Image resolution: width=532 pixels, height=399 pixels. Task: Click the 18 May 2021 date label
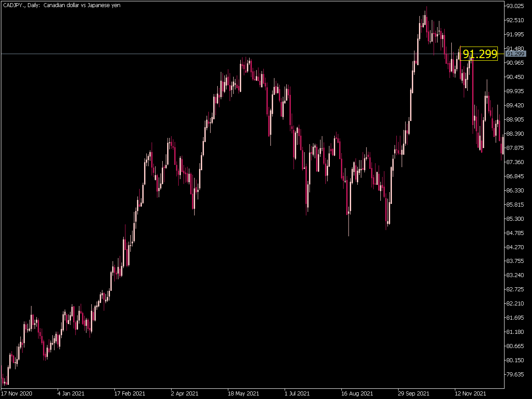[x=243, y=394]
